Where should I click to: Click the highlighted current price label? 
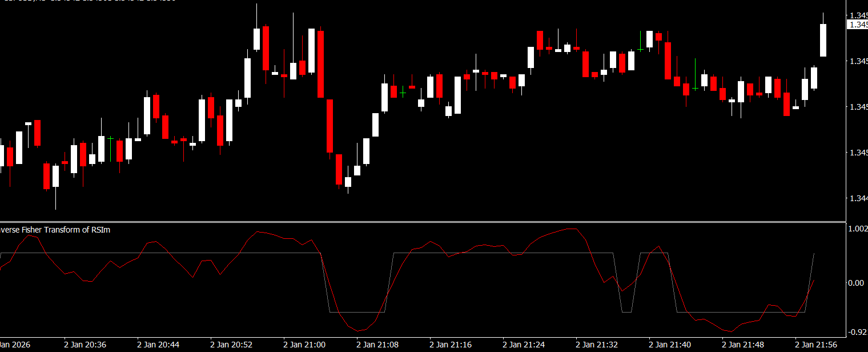point(858,25)
